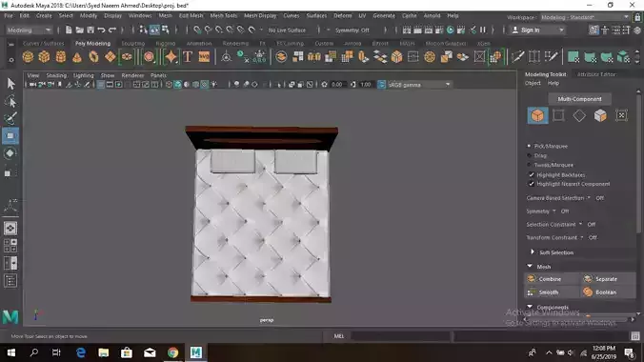Toggle the viewport grid display icon

tap(101, 85)
